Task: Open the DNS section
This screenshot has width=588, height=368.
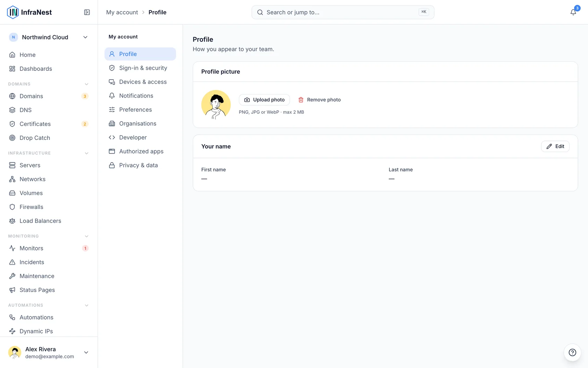Action: coord(49,110)
